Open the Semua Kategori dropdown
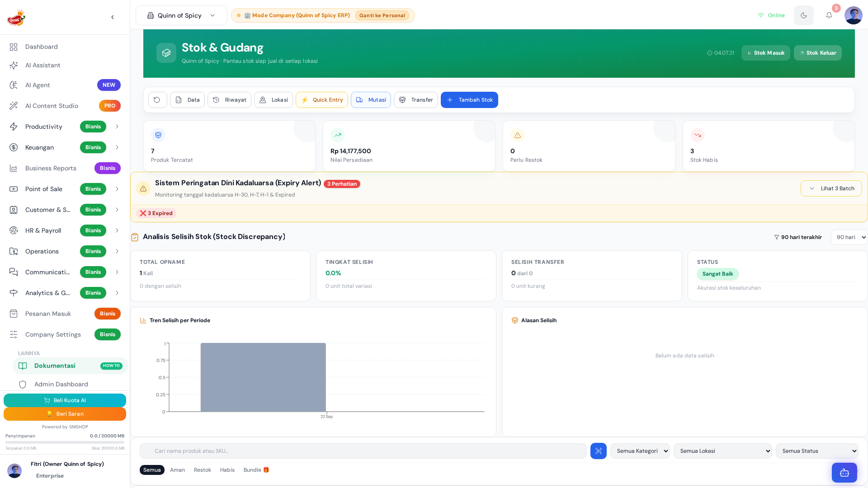The width and height of the screenshot is (868, 488). pos(640,451)
